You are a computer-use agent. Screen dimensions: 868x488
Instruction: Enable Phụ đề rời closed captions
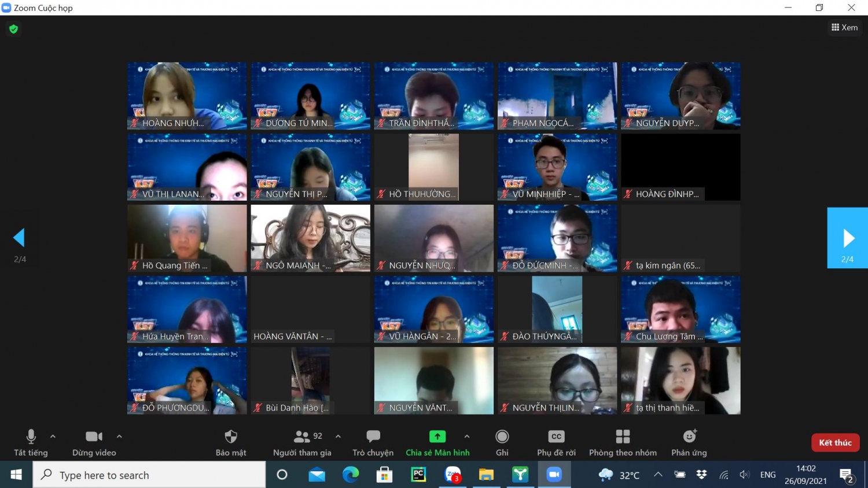[556, 437]
